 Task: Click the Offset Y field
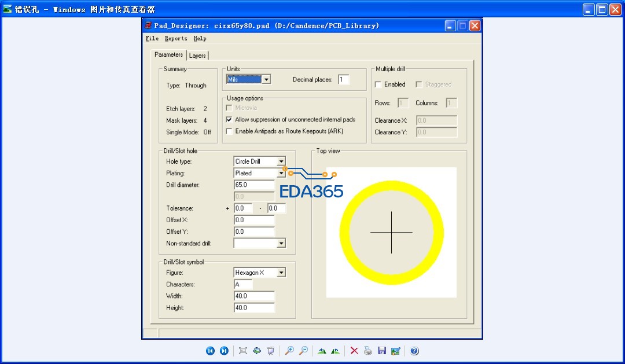(x=254, y=231)
